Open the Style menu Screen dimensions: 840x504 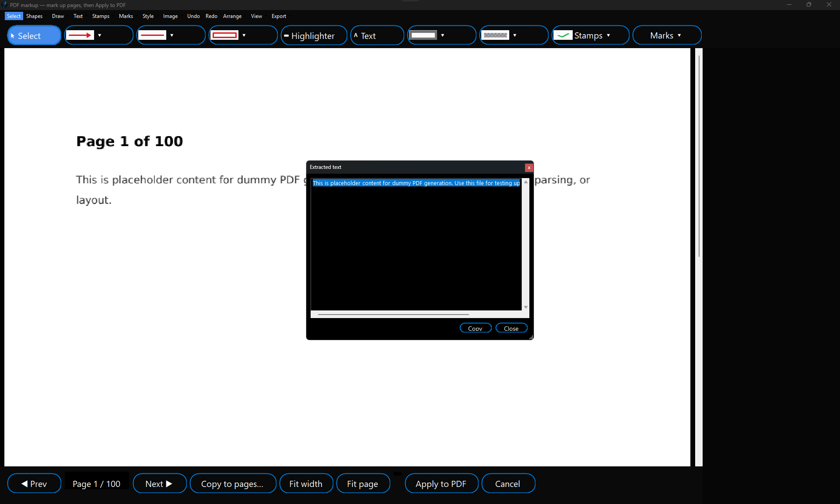[148, 16]
